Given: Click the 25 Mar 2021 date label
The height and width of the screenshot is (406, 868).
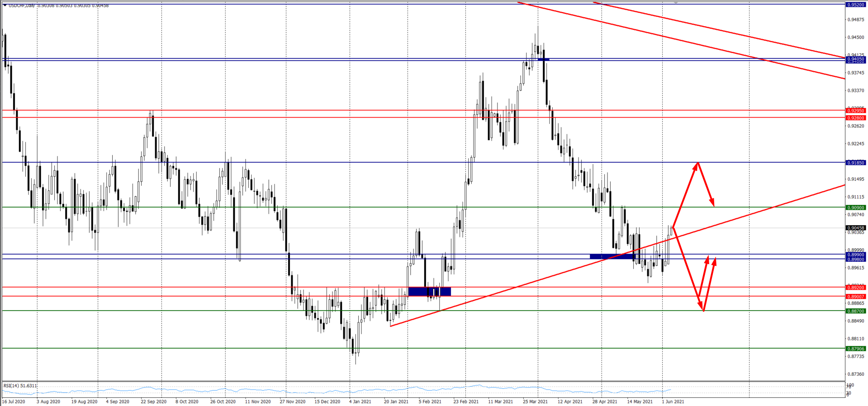Looking at the screenshot, I should pos(535,401).
